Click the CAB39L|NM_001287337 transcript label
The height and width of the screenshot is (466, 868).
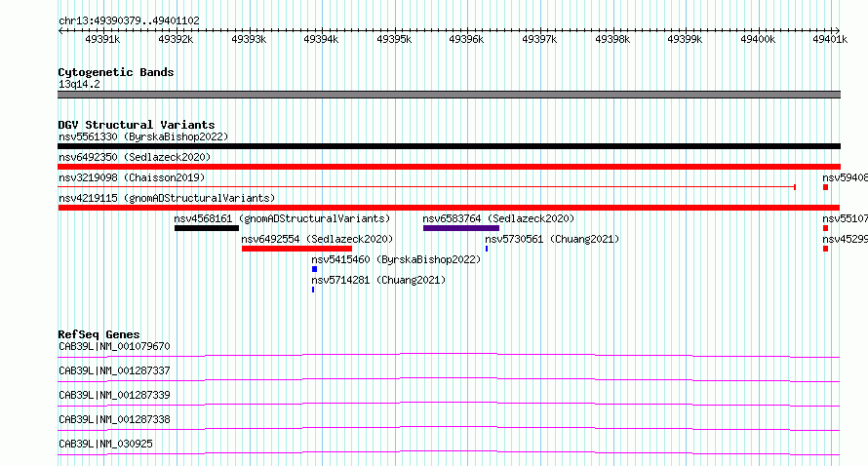pos(114,370)
